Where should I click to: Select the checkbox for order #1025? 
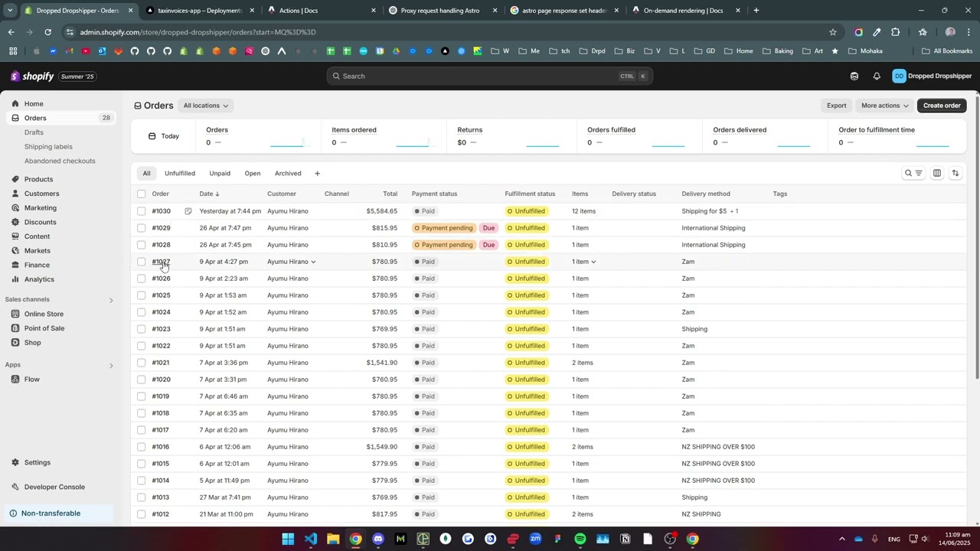[141, 295]
